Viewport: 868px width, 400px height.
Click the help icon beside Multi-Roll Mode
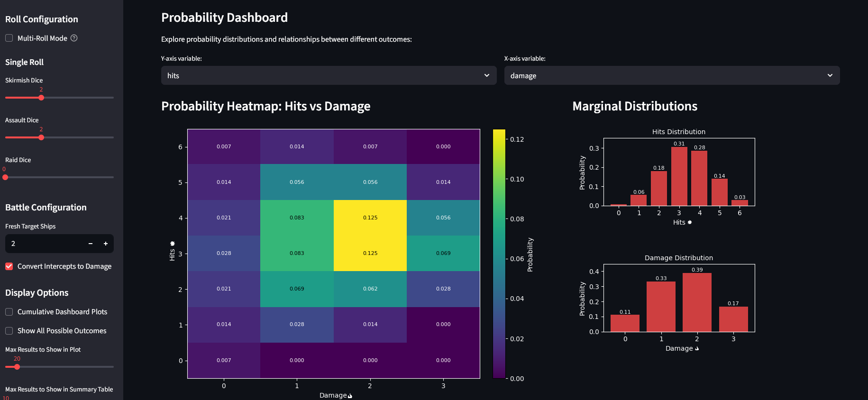point(74,38)
